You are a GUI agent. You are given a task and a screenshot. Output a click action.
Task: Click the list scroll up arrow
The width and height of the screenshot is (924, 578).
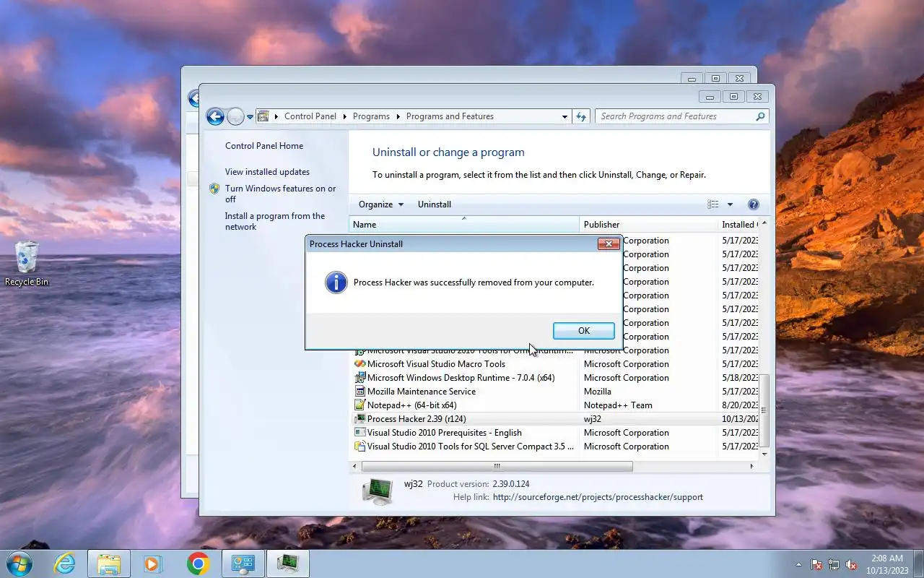click(764, 224)
